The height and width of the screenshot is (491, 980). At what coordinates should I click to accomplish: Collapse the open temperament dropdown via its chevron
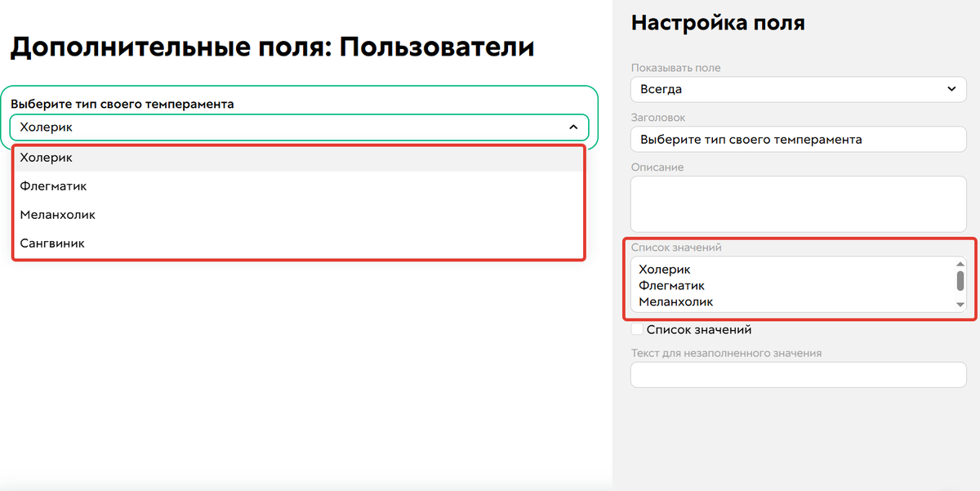[574, 127]
